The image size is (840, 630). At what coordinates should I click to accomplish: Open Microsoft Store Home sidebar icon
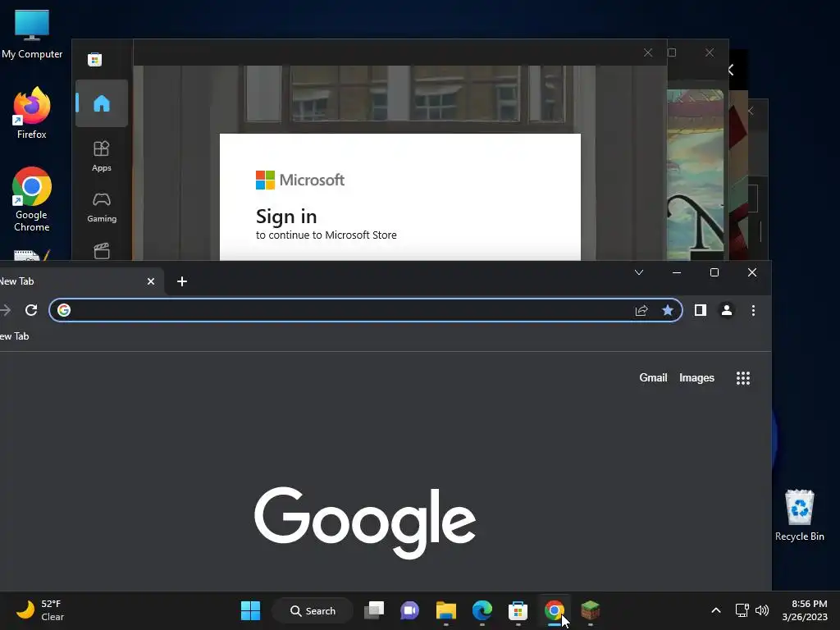(x=101, y=103)
